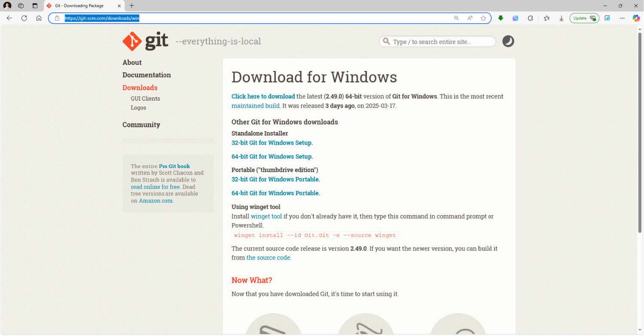Open the blue-purple extension icon in toolbar

(516, 18)
